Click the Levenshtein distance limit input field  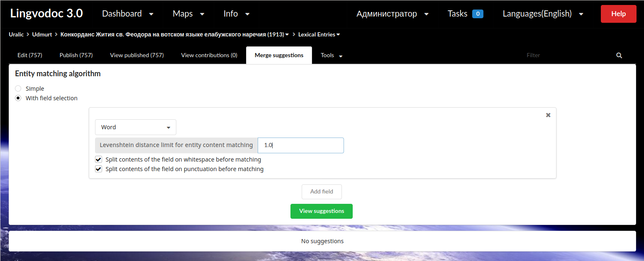click(x=301, y=145)
